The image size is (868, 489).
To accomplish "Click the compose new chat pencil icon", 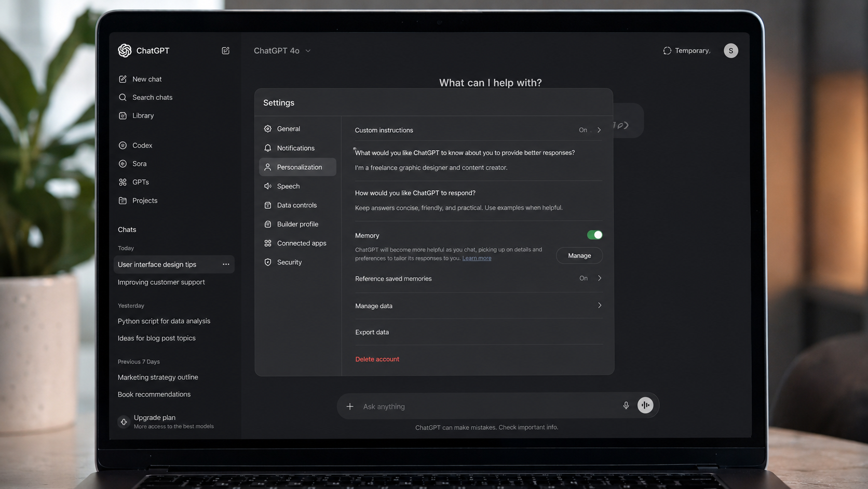I will pyautogui.click(x=226, y=50).
